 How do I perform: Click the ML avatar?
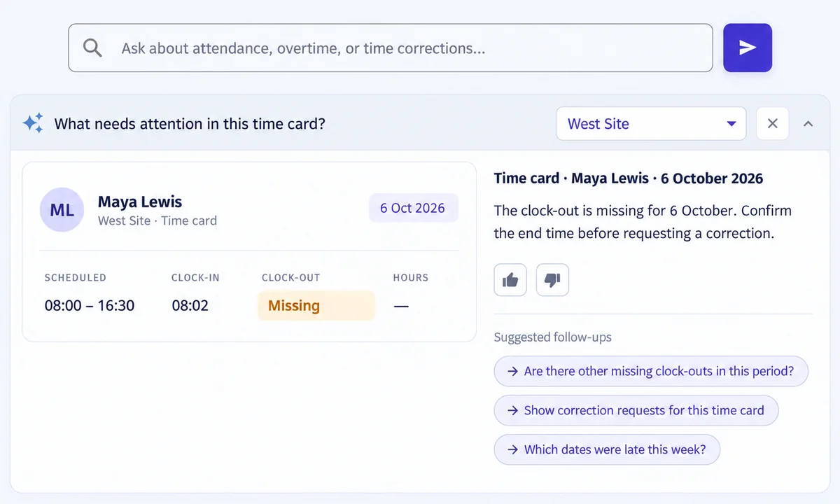[x=62, y=210]
